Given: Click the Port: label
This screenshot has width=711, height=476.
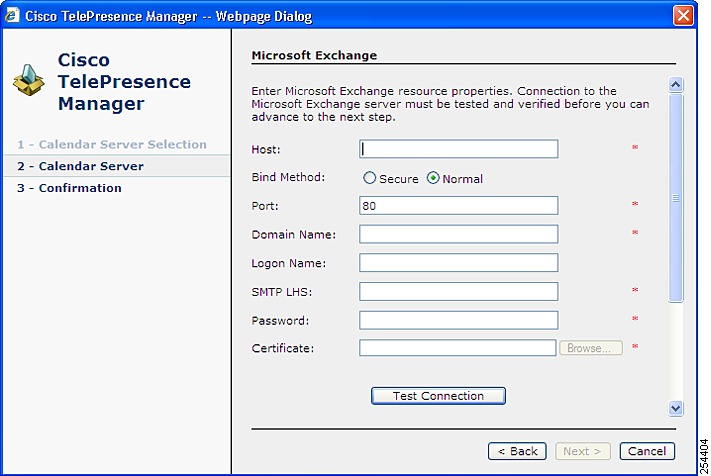Looking at the screenshot, I should (265, 206).
